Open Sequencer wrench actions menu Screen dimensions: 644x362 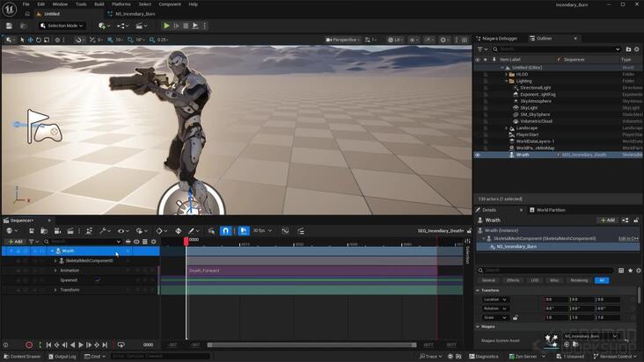tap(105, 231)
